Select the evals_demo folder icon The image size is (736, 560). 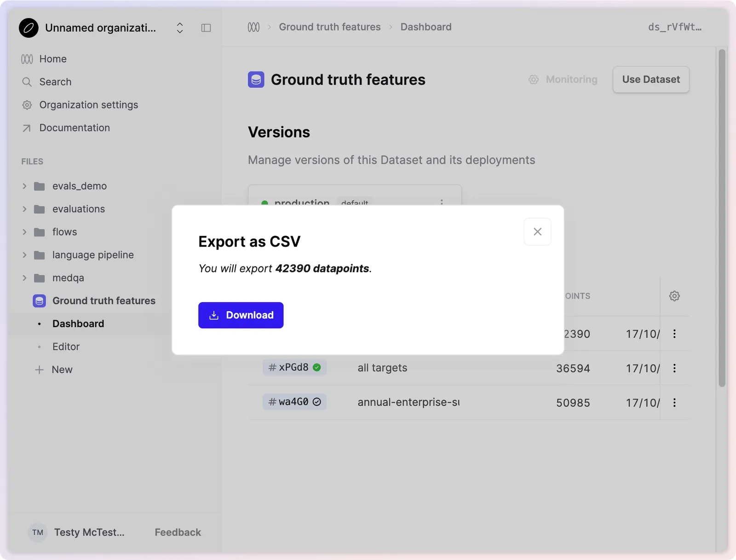pyautogui.click(x=40, y=186)
